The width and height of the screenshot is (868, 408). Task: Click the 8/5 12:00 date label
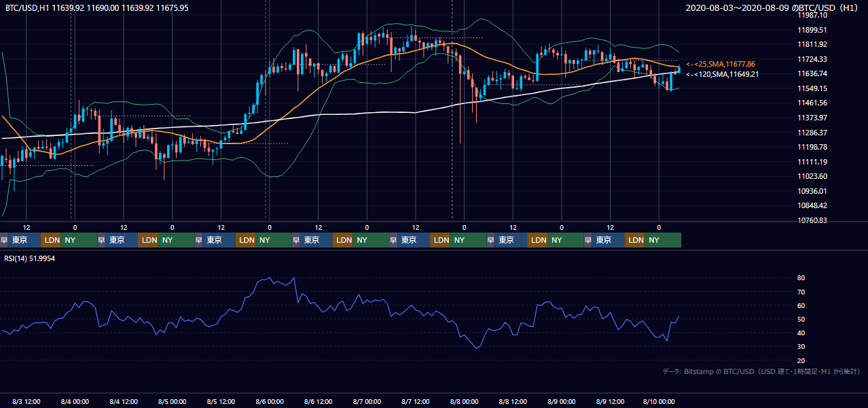pyautogui.click(x=221, y=401)
